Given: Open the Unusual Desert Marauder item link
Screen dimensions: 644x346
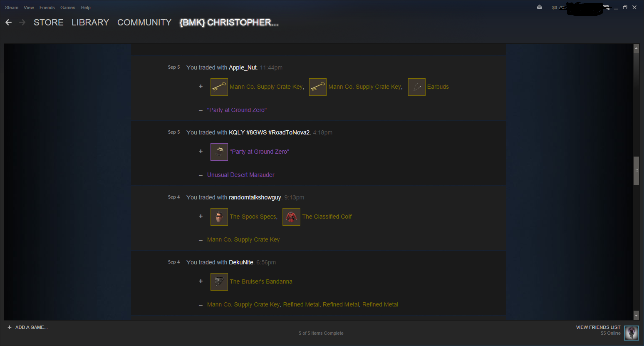Looking at the screenshot, I should (240, 175).
